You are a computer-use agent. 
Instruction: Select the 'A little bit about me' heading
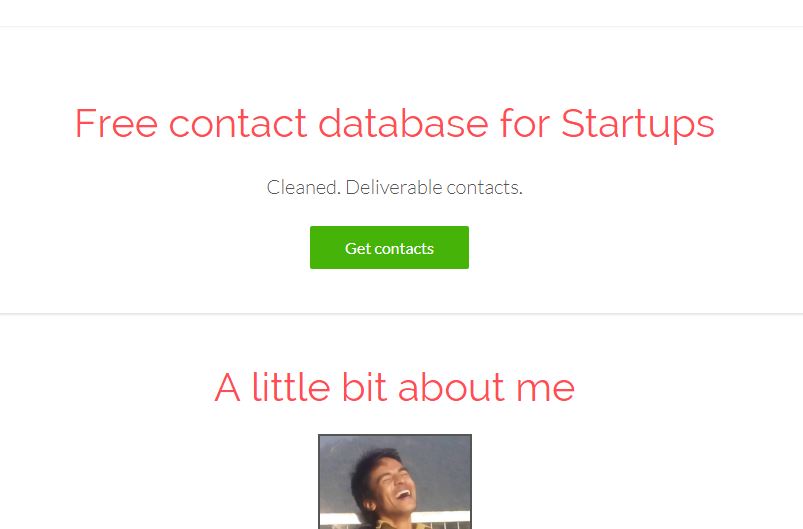pyautogui.click(x=394, y=387)
